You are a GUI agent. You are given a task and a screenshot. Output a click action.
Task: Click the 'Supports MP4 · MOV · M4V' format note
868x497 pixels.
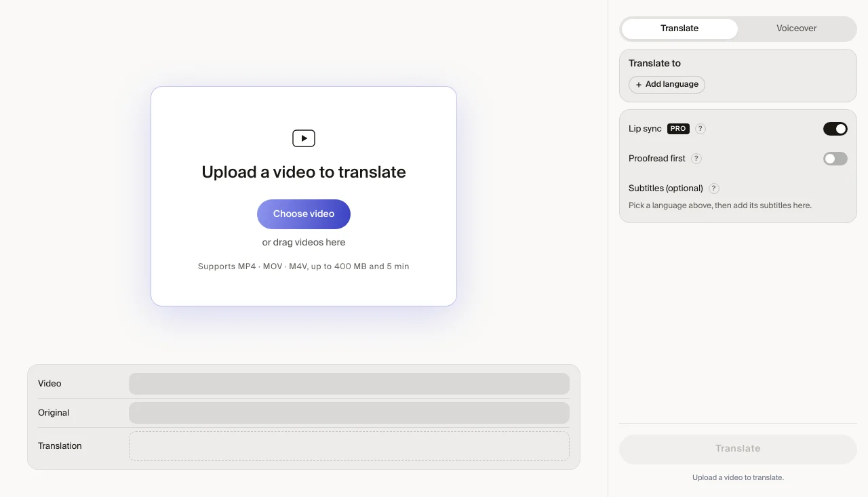(304, 266)
